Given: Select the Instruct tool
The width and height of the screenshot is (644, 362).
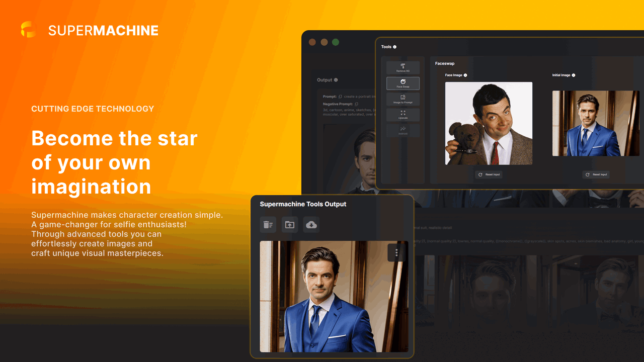Looking at the screenshot, I should (x=403, y=130).
